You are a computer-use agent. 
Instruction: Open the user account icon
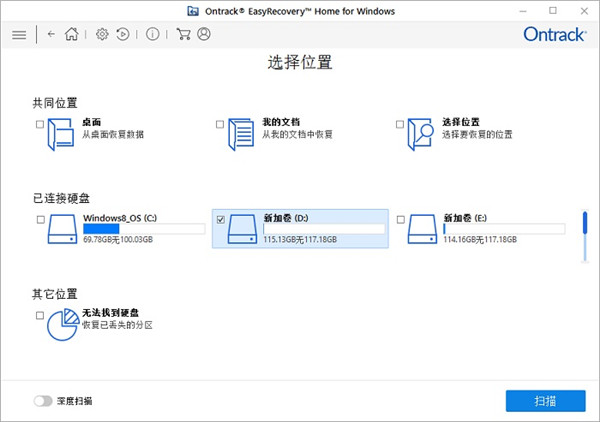pyautogui.click(x=204, y=34)
